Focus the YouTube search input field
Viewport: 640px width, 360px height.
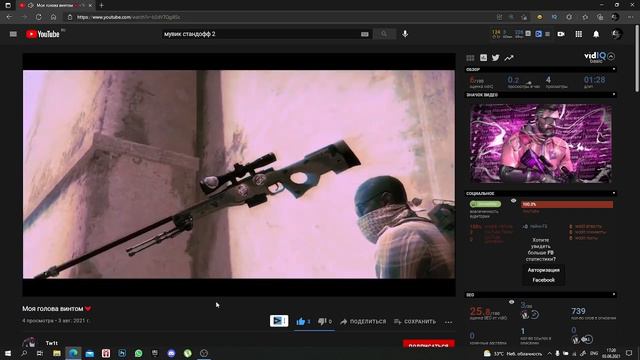tap(261, 34)
